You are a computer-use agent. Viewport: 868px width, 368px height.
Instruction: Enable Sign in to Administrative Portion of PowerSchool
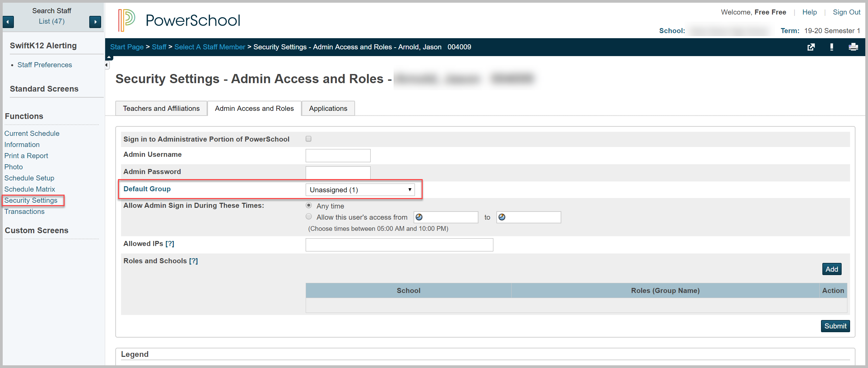tap(308, 138)
